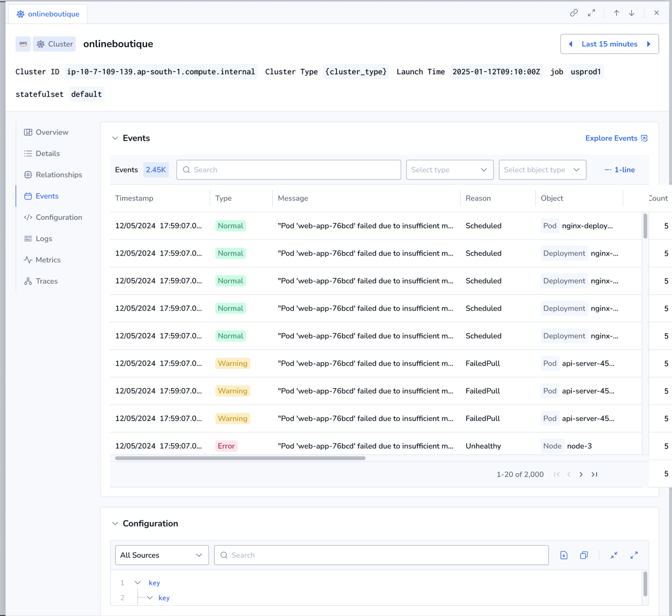Image resolution: width=672 pixels, height=616 pixels.
Task: Open the Last 15 minutes time picker
Action: [609, 44]
